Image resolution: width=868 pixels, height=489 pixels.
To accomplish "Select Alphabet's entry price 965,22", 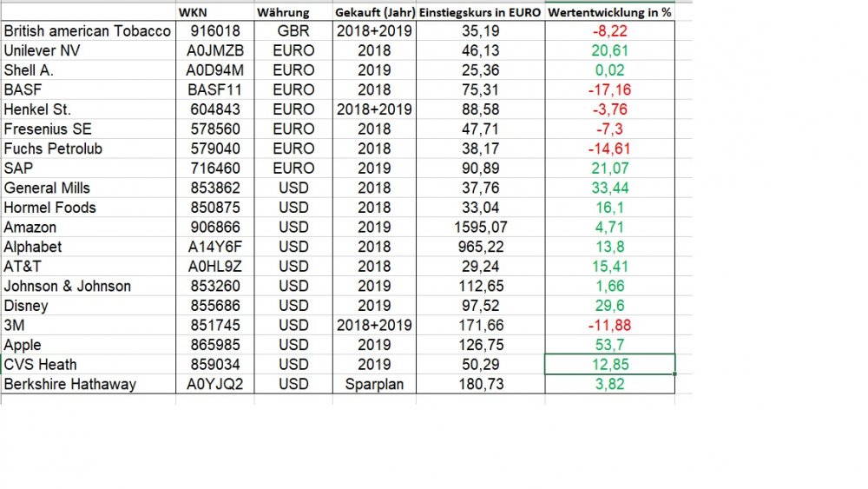I will [480, 247].
